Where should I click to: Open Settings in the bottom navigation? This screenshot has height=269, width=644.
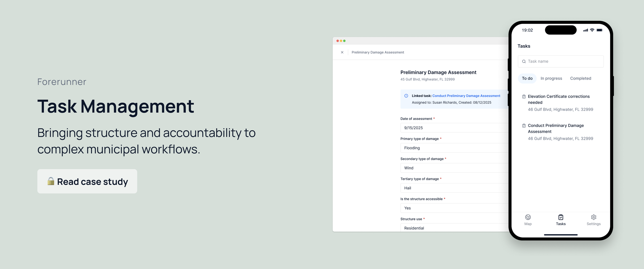(x=594, y=220)
